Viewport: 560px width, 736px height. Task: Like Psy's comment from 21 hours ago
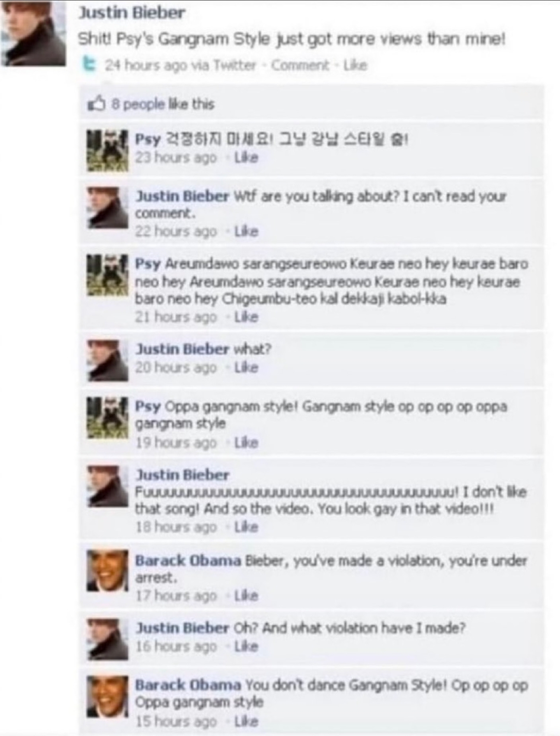246,317
